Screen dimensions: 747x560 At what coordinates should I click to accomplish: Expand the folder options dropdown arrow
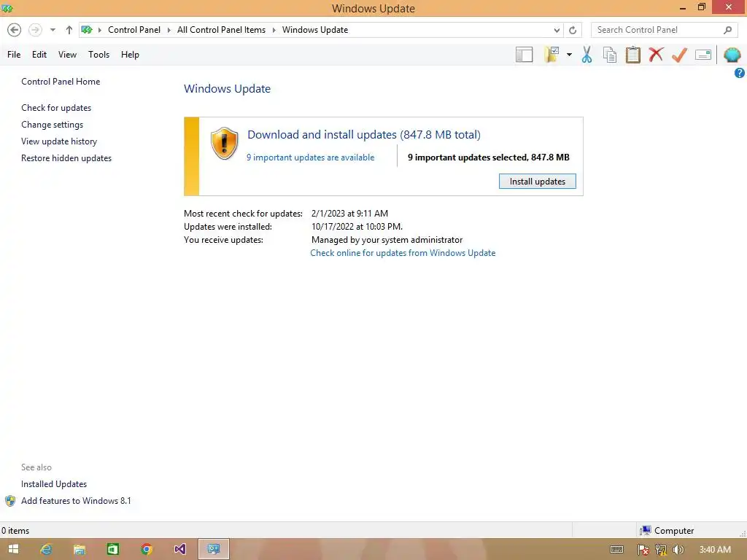[x=569, y=55]
